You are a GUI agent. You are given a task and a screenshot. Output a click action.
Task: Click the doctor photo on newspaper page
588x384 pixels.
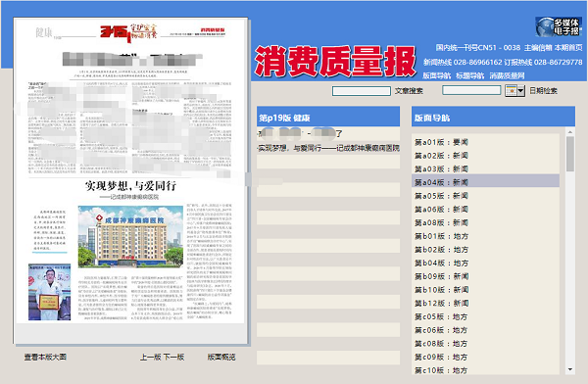tap(50, 292)
